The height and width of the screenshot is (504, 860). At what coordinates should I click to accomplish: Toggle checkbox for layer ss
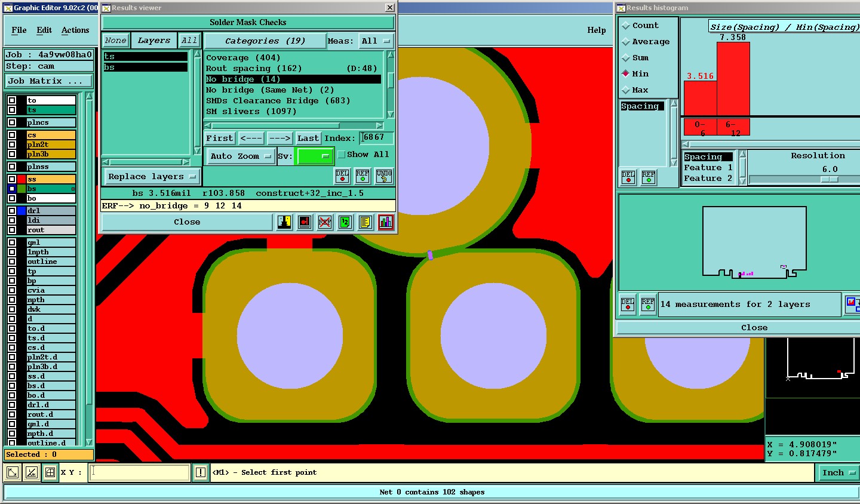click(12, 179)
